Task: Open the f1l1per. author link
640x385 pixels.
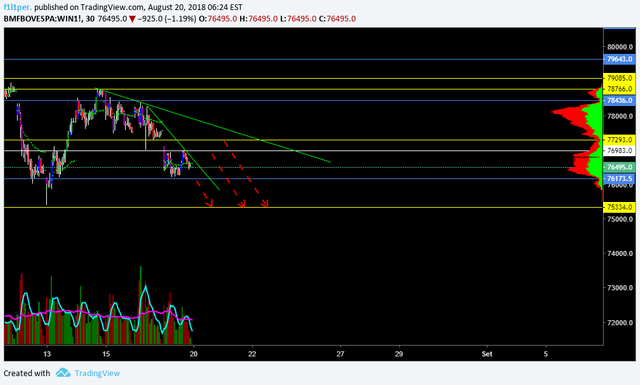Action: (x=18, y=7)
